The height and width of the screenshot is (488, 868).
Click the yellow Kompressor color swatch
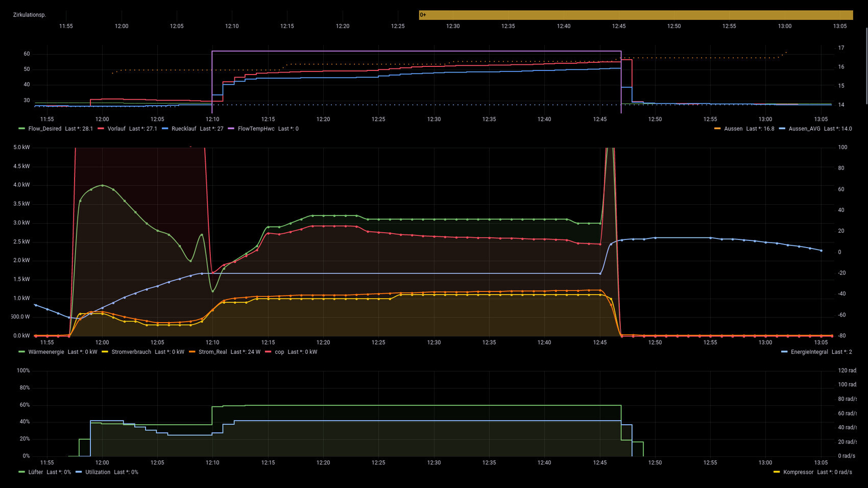click(x=777, y=472)
